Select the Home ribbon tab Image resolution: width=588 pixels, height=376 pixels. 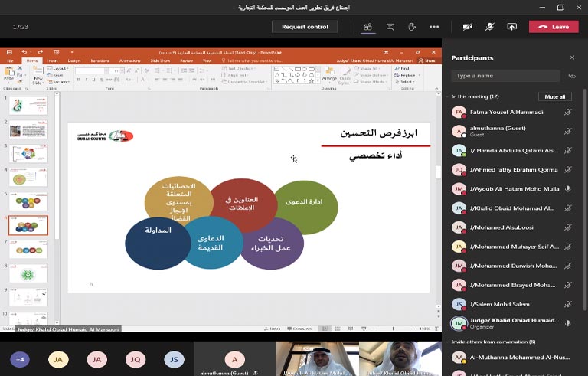[x=32, y=60]
